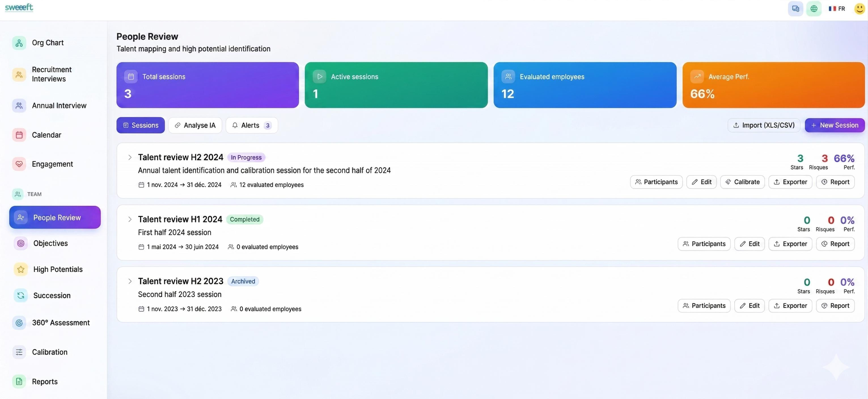Expand the Talent review H1 2024 row
This screenshot has height=399, width=868.
pyautogui.click(x=130, y=219)
